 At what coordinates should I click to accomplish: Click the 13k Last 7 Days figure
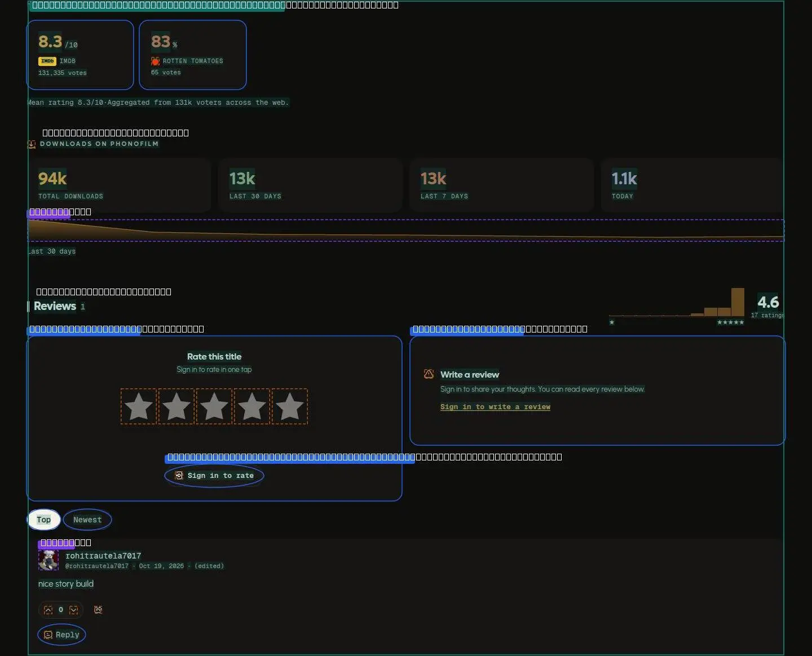coord(433,179)
